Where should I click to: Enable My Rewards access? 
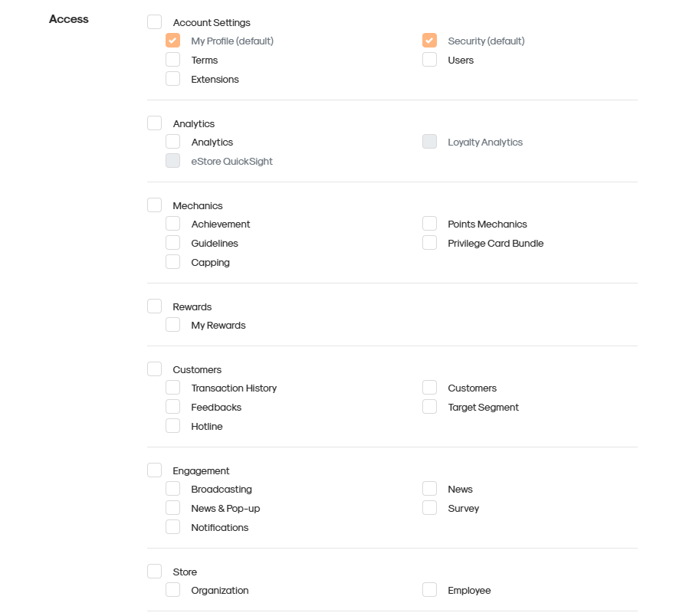click(172, 325)
